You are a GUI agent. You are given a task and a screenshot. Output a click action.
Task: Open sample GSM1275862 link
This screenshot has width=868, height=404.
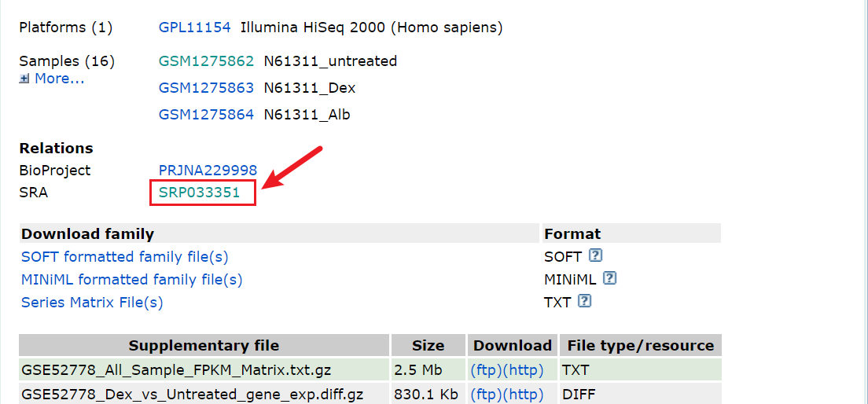click(206, 61)
